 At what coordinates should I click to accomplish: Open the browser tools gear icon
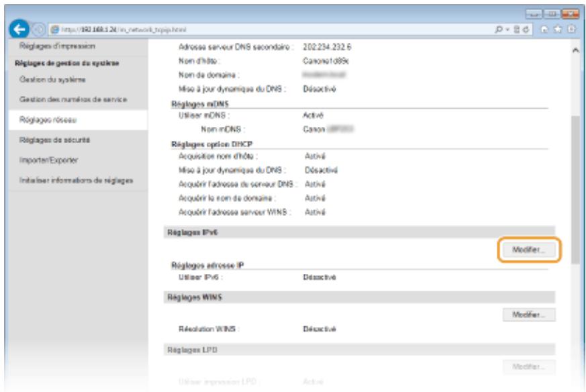(571, 29)
